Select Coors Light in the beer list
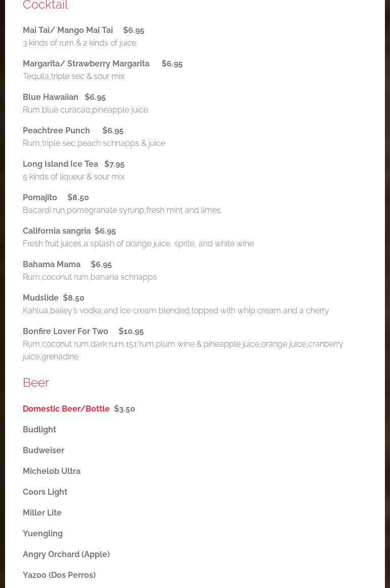 click(x=45, y=492)
